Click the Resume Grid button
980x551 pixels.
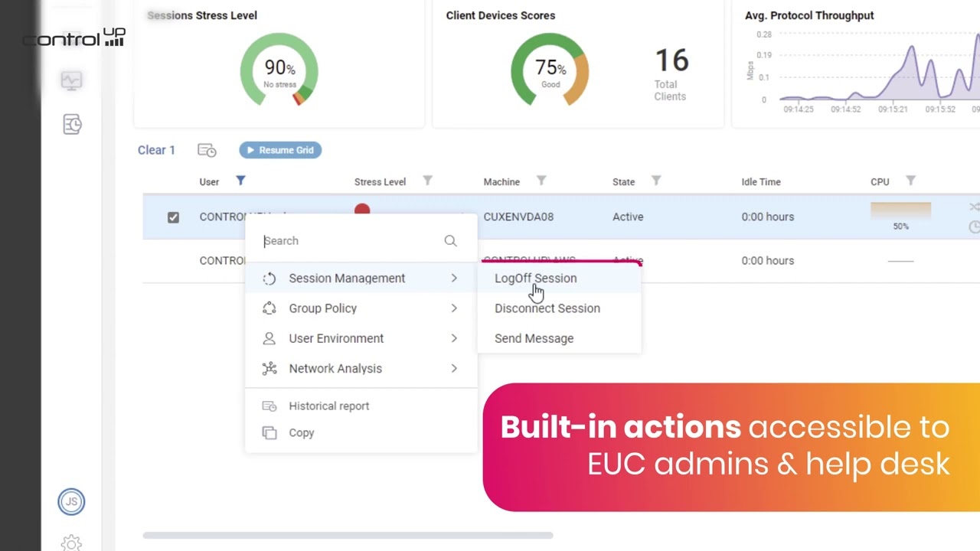pyautogui.click(x=280, y=150)
